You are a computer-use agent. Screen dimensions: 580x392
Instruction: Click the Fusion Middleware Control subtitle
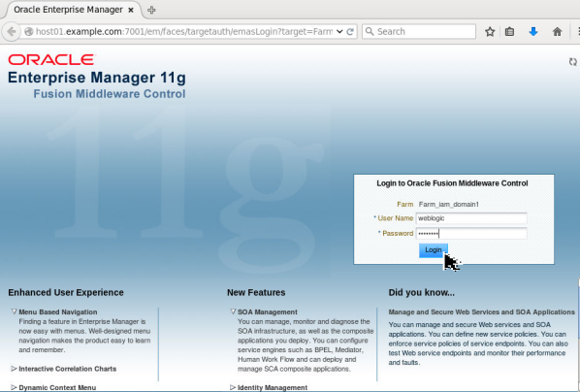(110, 94)
